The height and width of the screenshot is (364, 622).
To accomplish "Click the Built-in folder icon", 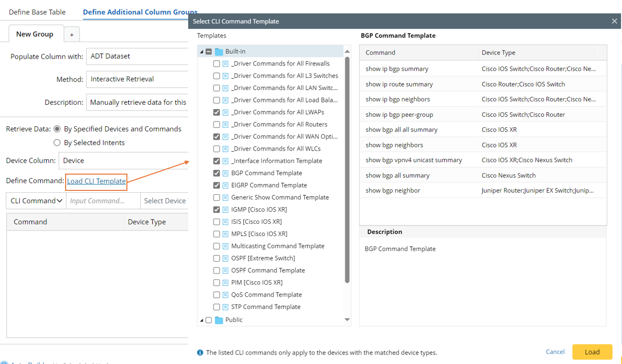I will click(x=219, y=52).
